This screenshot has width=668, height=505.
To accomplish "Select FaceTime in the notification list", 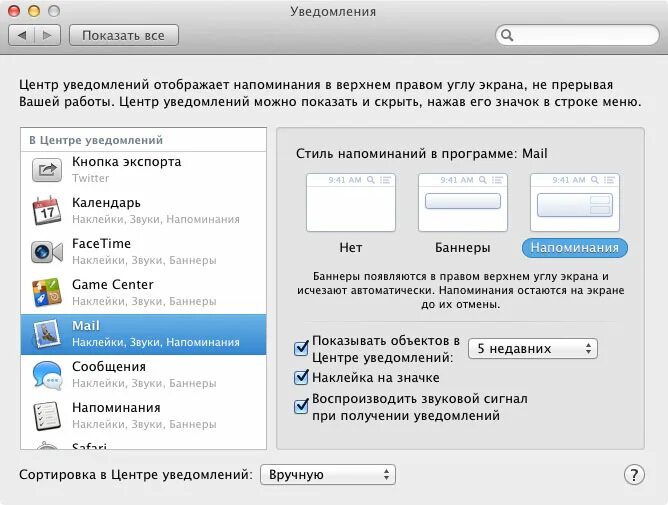I will pyautogui.click(x=144, y=252).
